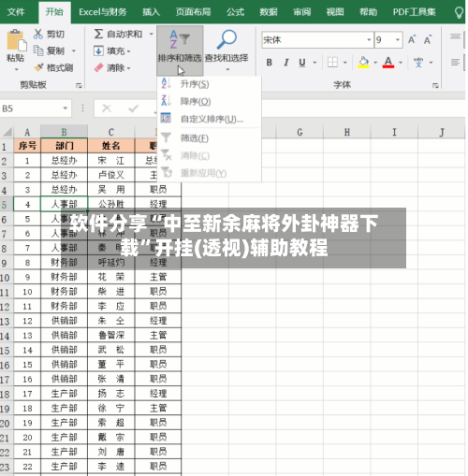Select column G header

300,132
